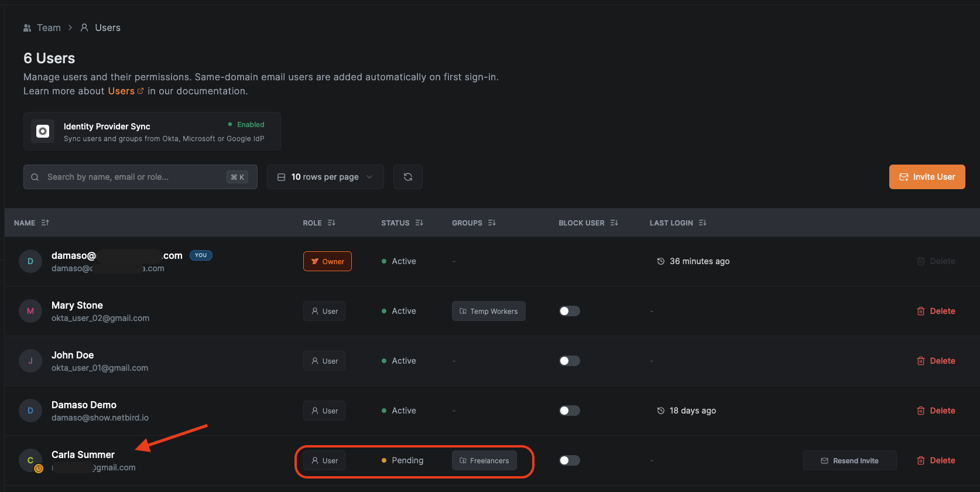Image resolution: width=980 pixels, height=492 pixels.
Task: Open the Identity Provider Sync card
Action: (152, 131)
